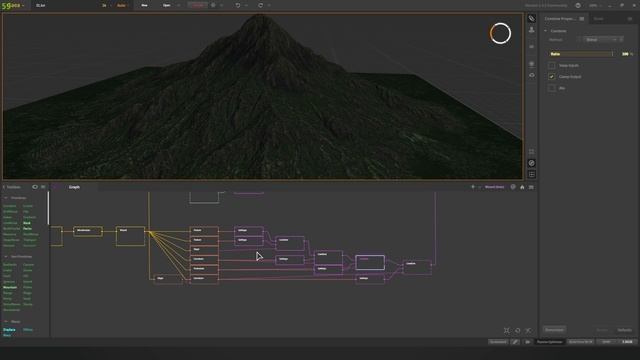Click the light bulb icon in viewport side toolbar

point(531,64)
